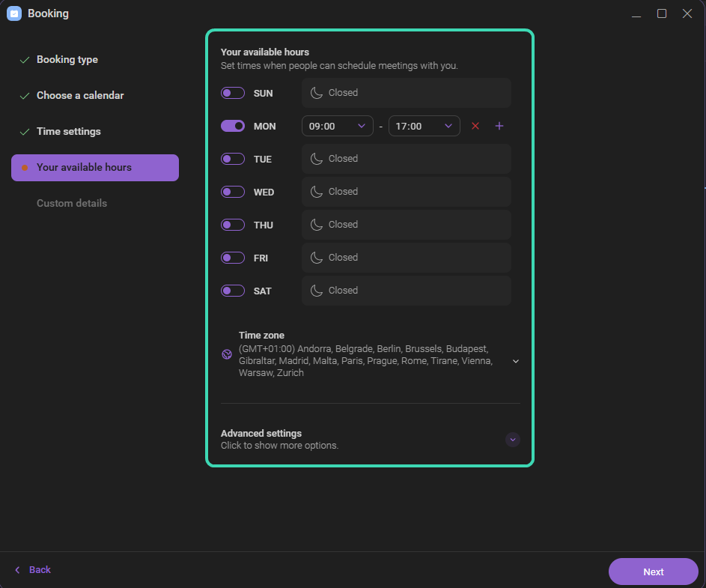Click the orange dot beside Your available hours
This screenshot has height=588, width=706.
25,168
